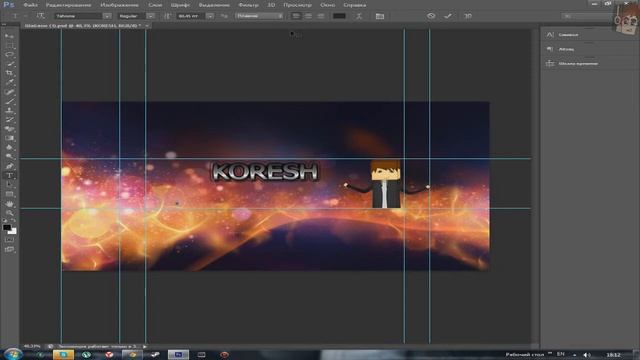
Task: Select the Path Selection tool
Action: (9, 184)
